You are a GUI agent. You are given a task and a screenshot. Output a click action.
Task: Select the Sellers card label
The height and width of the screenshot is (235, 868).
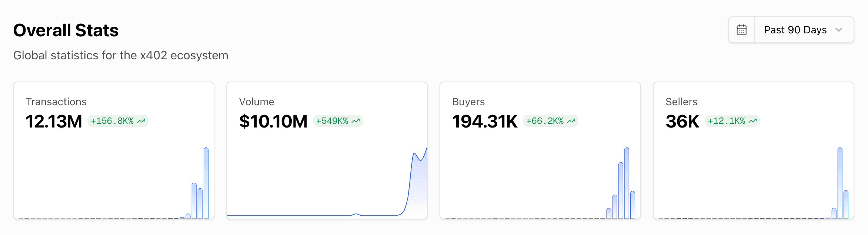pyautogui.click(x=681, y=102)
